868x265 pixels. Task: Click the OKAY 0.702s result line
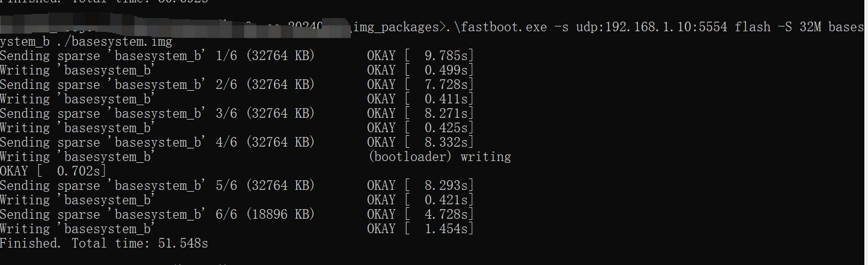pyautogui.click(x=53, y=171)
